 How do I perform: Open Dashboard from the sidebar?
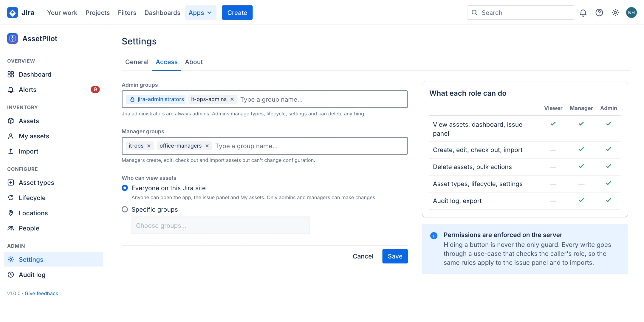[x=53, y=74]
